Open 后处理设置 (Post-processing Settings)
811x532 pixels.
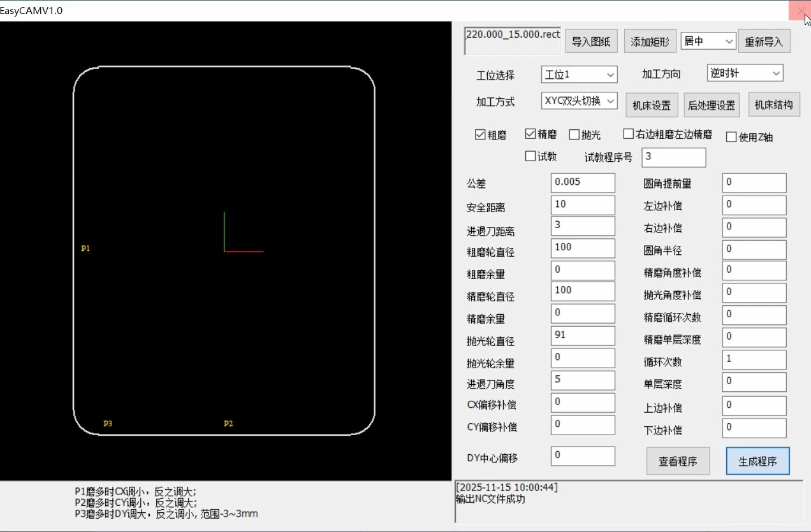tap(711, 104)
